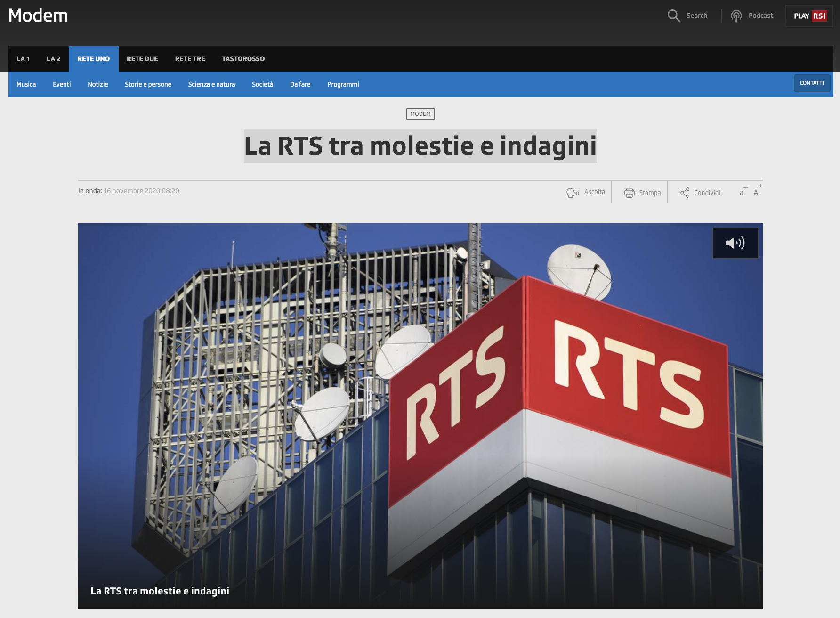This screenshot has width=840, height=618.
Task: Open the Da fare menu item
Action: (x=300, y=84)
